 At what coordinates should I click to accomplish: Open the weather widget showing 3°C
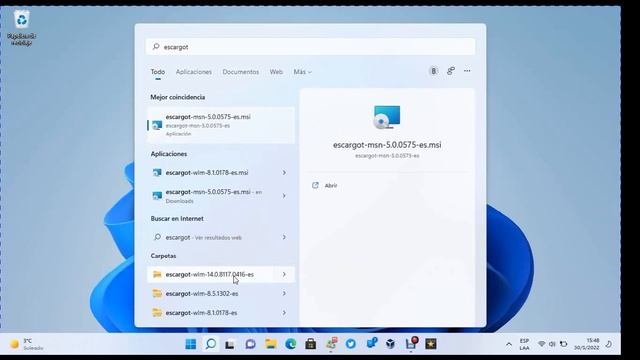(27, 344)
